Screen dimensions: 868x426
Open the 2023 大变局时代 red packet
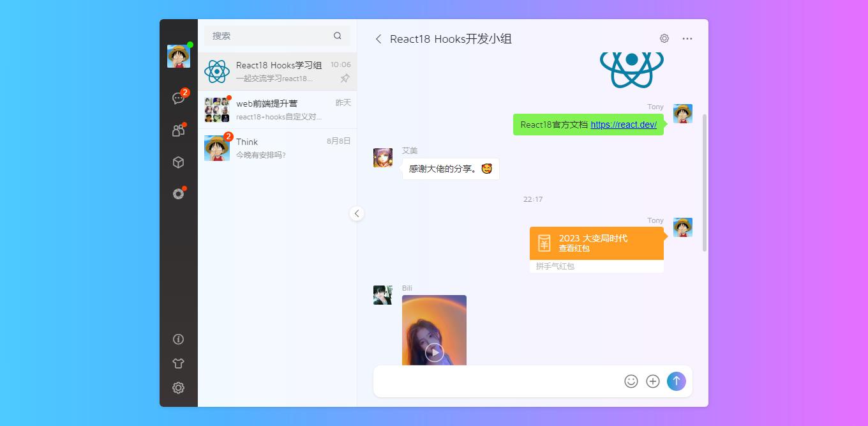[x=596, y=243]
